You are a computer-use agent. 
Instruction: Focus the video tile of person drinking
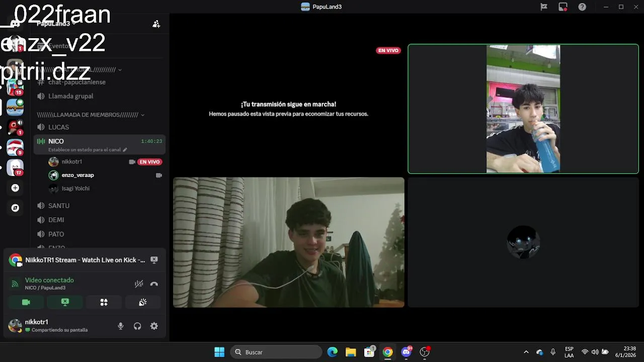(x=523, y=109)
